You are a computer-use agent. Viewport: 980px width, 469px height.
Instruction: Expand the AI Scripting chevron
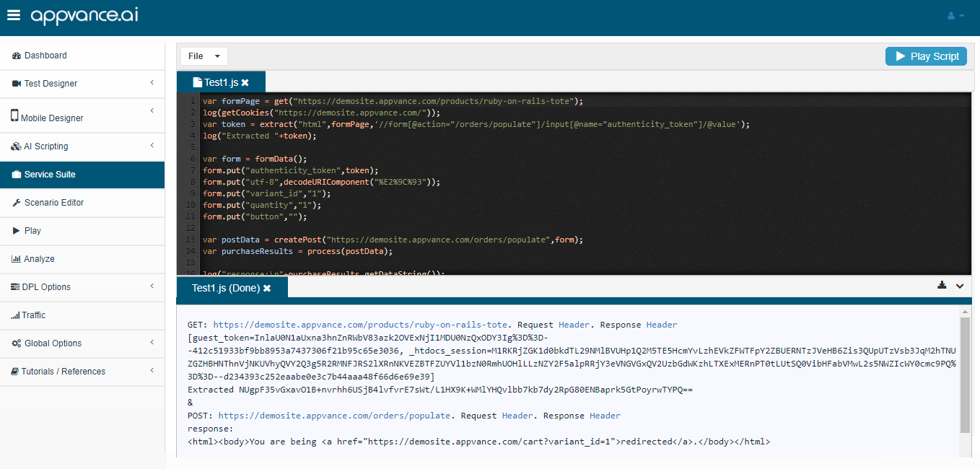coord(152,146)
